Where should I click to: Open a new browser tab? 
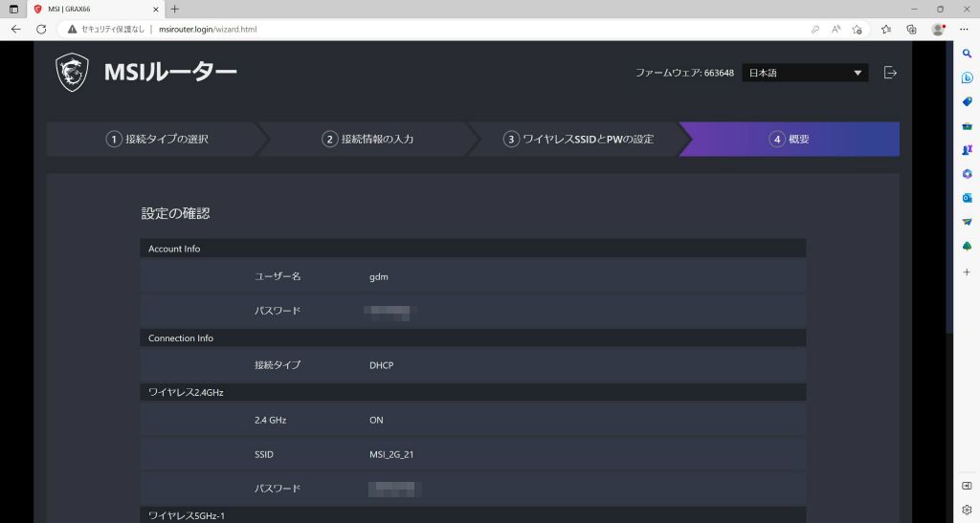[175, 10]
